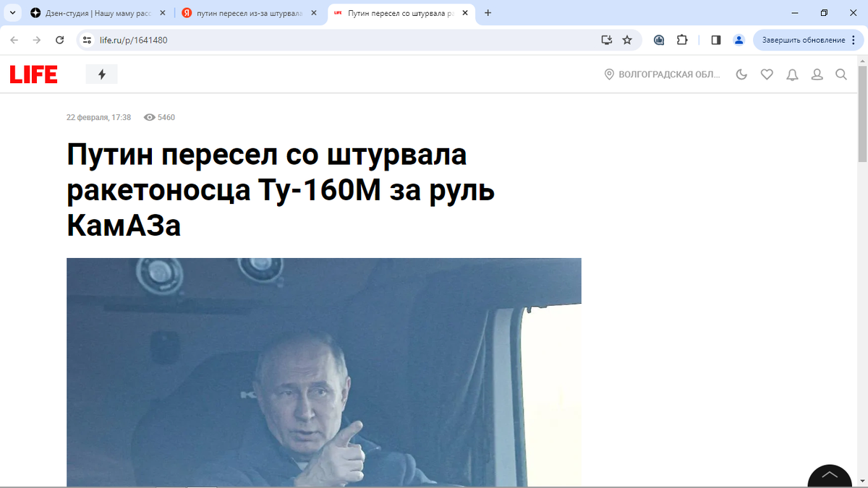Toggle dark mode with the moon icon

point(741,74)
